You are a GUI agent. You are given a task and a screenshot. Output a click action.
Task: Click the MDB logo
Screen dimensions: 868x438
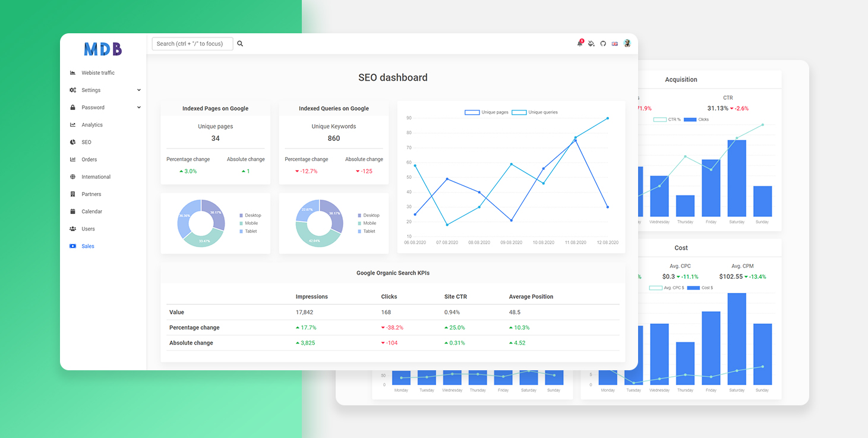pyautogui.click(x=103, y=49)
